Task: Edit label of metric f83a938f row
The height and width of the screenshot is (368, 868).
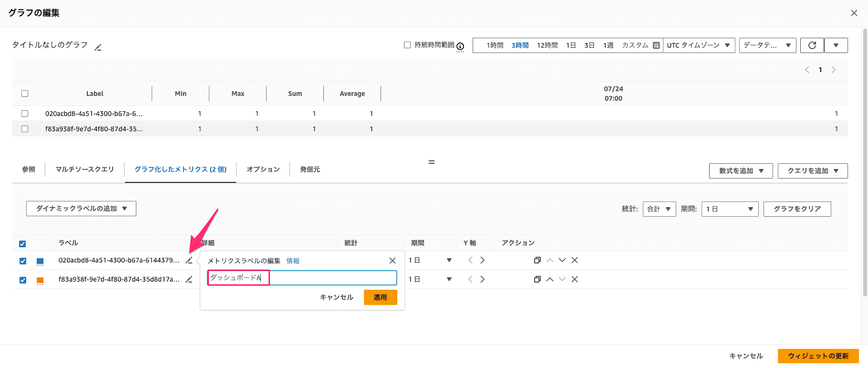Action: (x=189, y=279)
